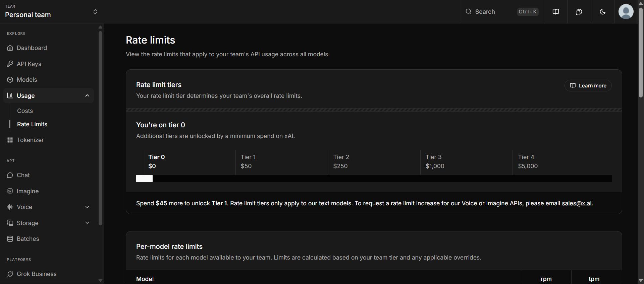Open the Tokenizer grid icon

10,140
